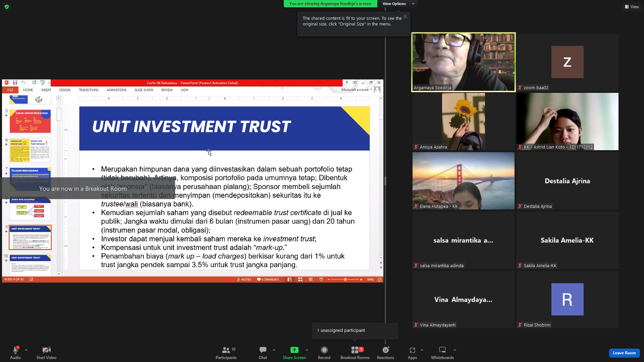The width and height of the screenshot is (644, 362).
Task: Select Rizal Shobirin's participant tile
Action: tap(568, 299)
